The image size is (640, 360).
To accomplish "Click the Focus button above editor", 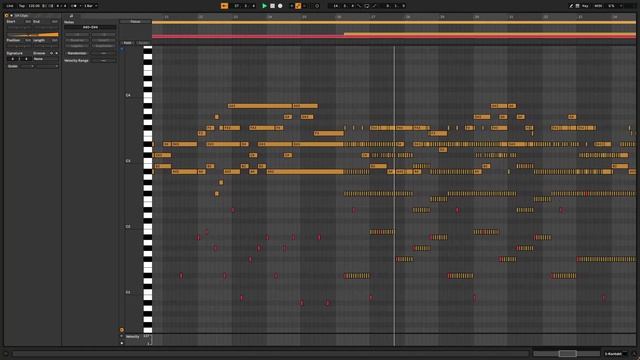I will 135,22.
